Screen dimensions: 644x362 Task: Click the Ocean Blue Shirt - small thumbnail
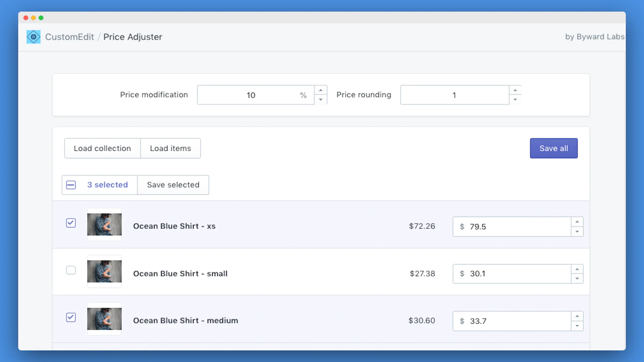pos(105,271)
